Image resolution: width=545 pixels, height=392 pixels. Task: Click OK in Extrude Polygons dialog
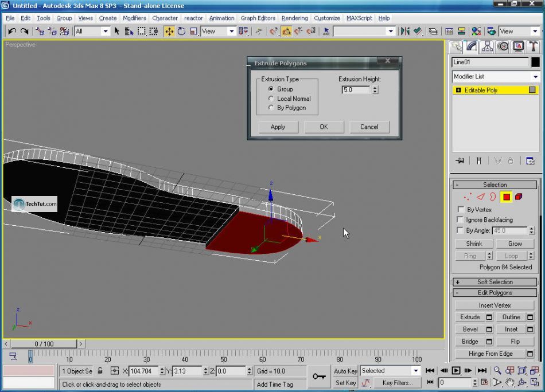point(324,127)
